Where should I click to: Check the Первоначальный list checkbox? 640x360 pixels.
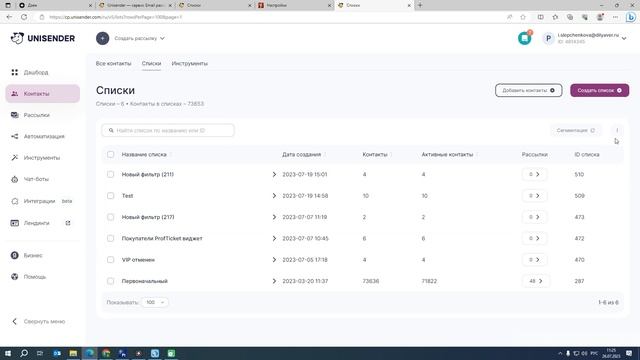tap(111, 281)
